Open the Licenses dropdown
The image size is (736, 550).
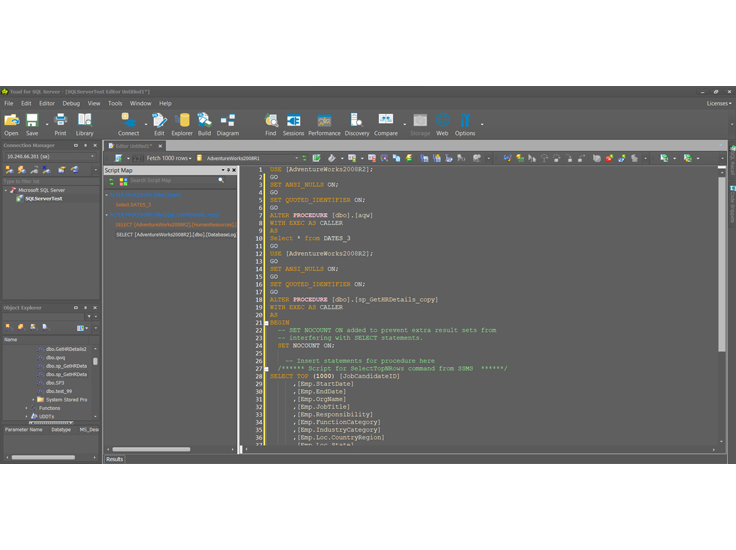[719, 103]
